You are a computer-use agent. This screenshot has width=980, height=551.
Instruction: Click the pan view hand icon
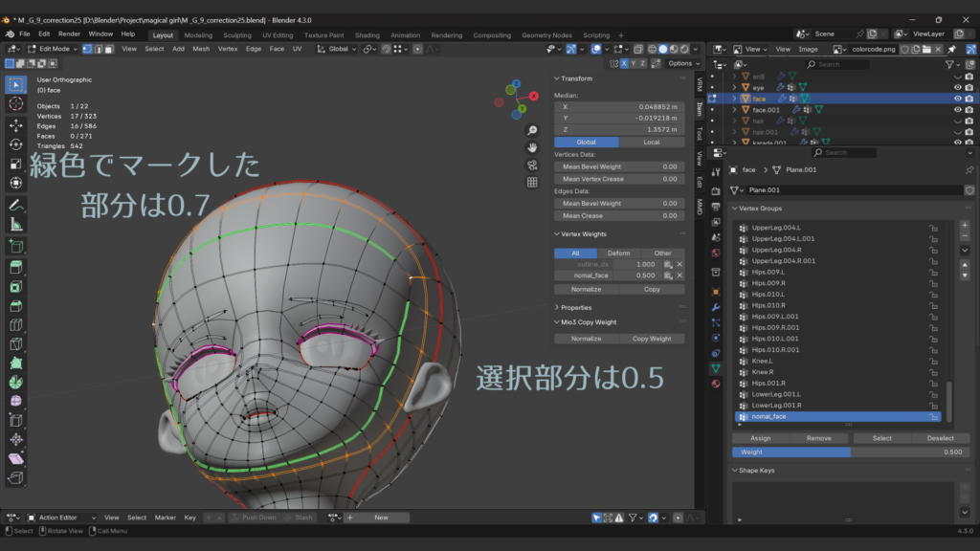click(532, 147)
